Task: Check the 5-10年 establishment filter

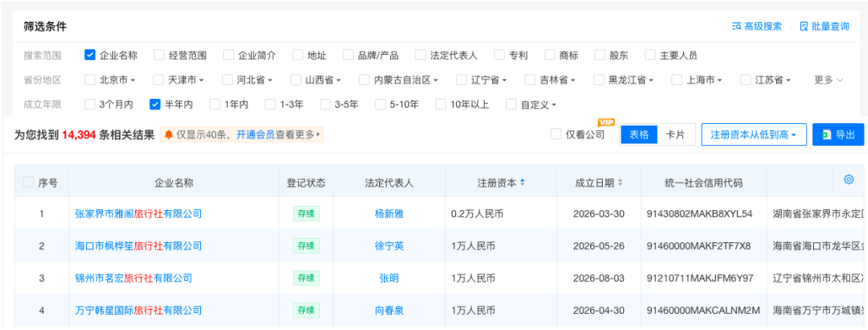Action: click(380, 104)
